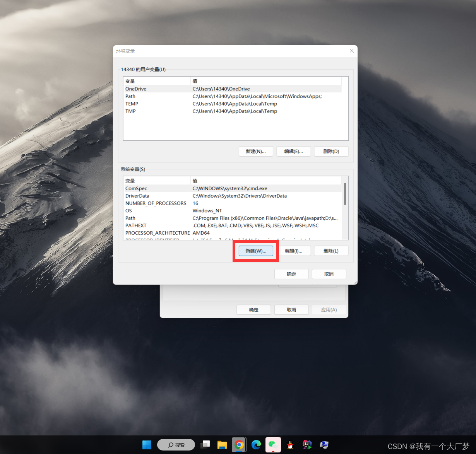
Task: Open Google Chrome from the taskbar
Action: point(239,445)
